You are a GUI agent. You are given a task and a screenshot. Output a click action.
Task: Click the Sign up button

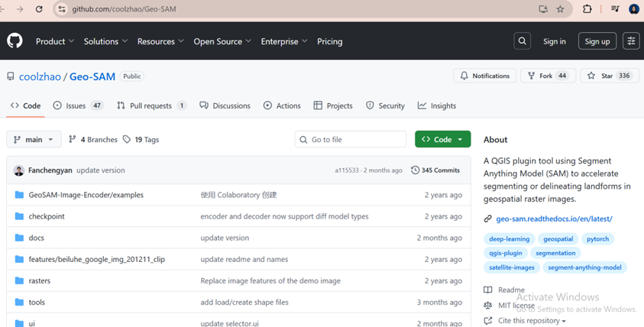(x=597, y=41)
